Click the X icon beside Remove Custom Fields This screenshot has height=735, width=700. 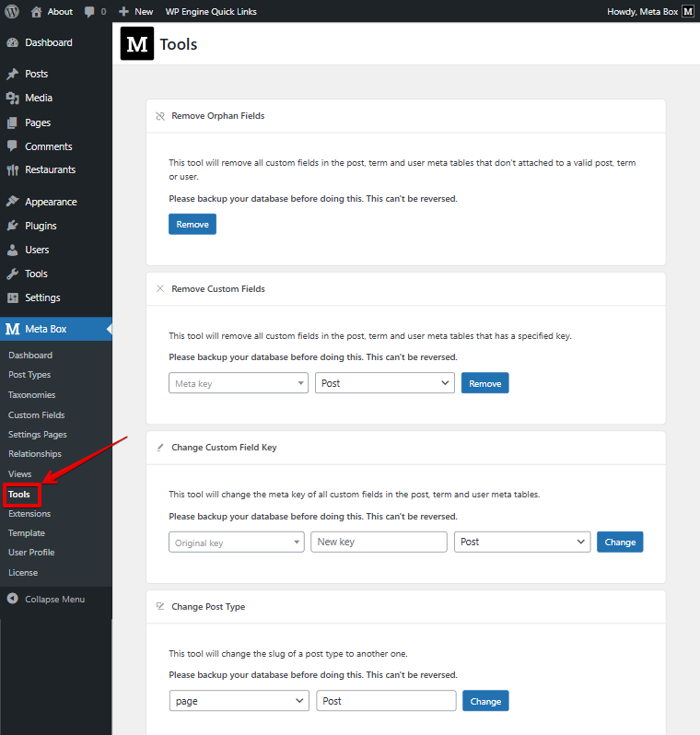(160, 289)
